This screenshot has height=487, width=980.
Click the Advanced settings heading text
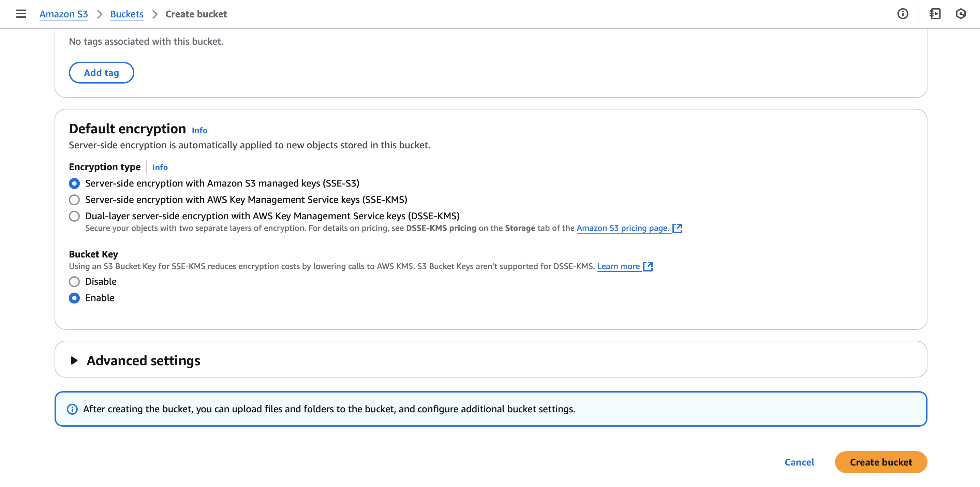click(144, 360)
